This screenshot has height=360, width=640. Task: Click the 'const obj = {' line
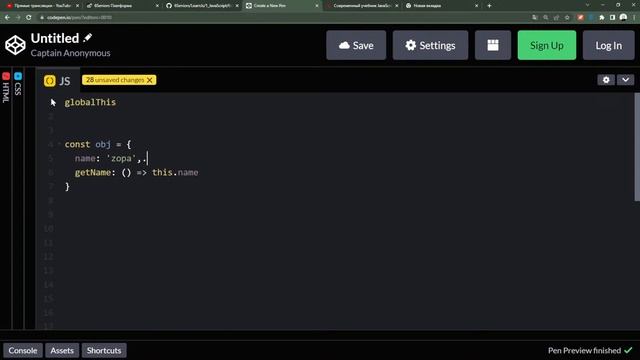click(x=98, y=144)
